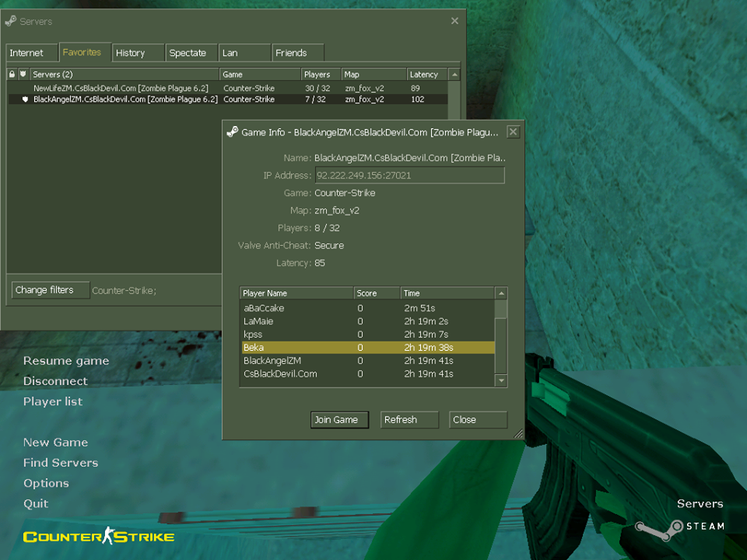The width and height of the screenshot is (747, 560).
Task: Sort server list by Players column
Action: click(x=321, y=75)
